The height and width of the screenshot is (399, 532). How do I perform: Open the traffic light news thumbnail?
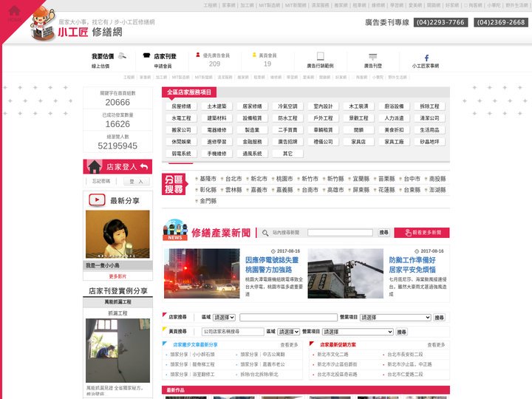(x=202, y=273)
